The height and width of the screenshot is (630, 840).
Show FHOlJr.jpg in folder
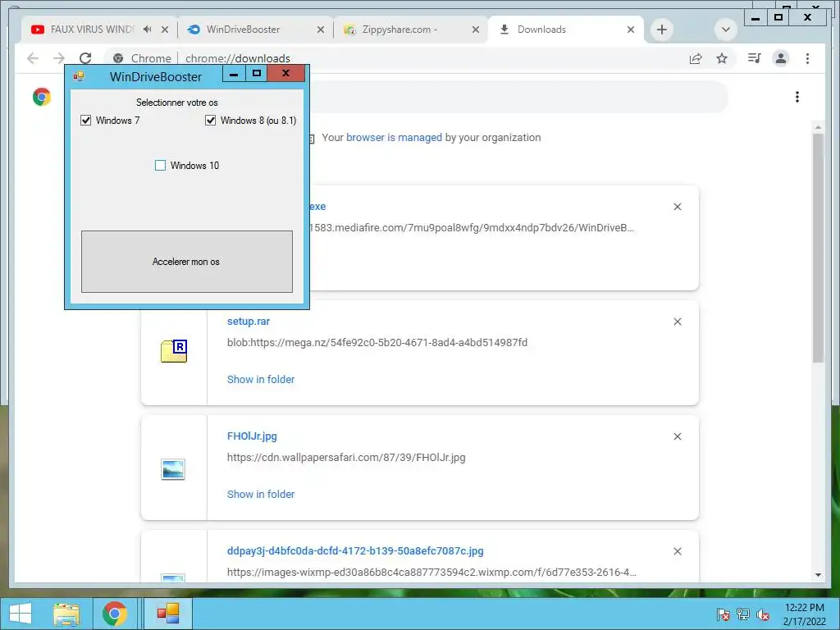(261, 494)
